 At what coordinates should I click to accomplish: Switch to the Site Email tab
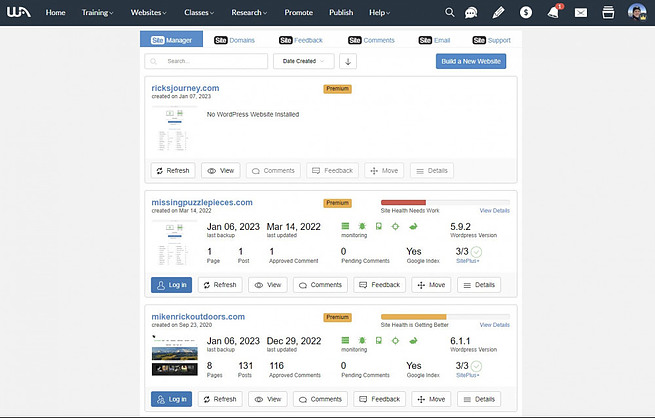click(x=434, y=40)
